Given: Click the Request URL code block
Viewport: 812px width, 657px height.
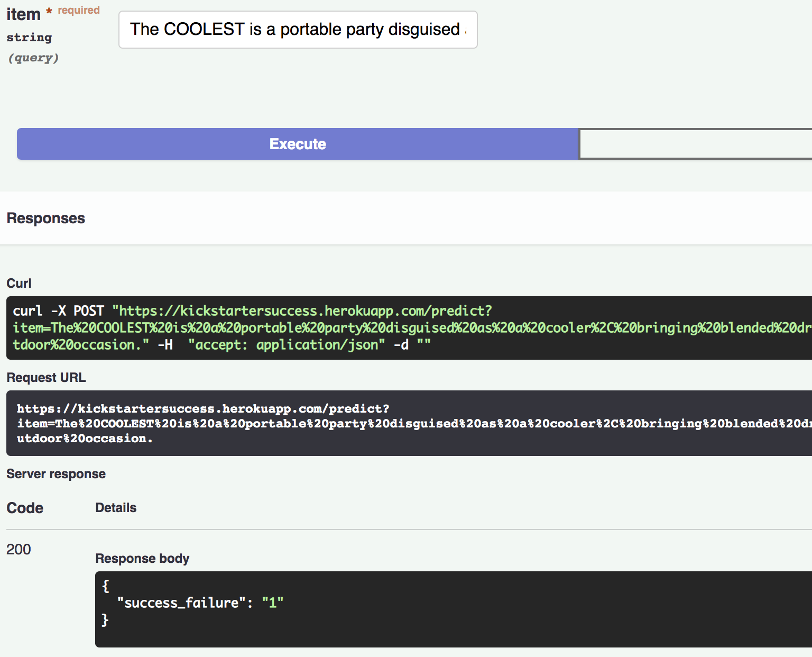Looking at the screenshot, I should tap(409, 423).
